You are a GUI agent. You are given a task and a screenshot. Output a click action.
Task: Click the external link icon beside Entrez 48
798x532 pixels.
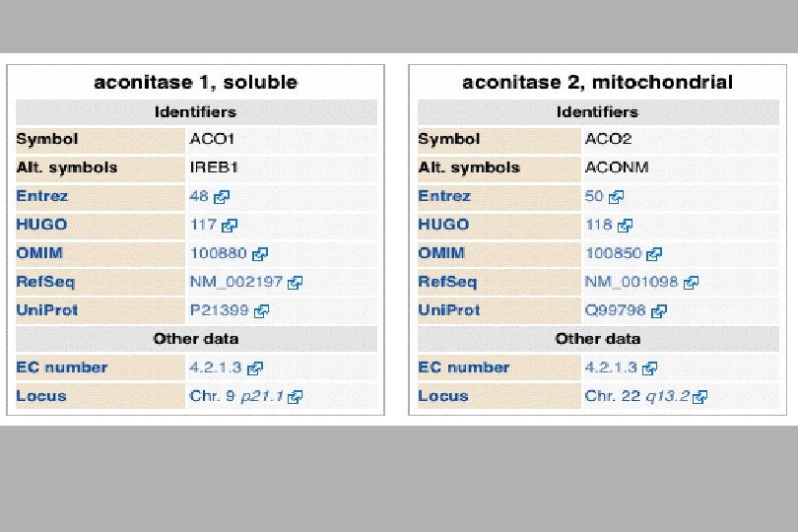pos(222,196)
